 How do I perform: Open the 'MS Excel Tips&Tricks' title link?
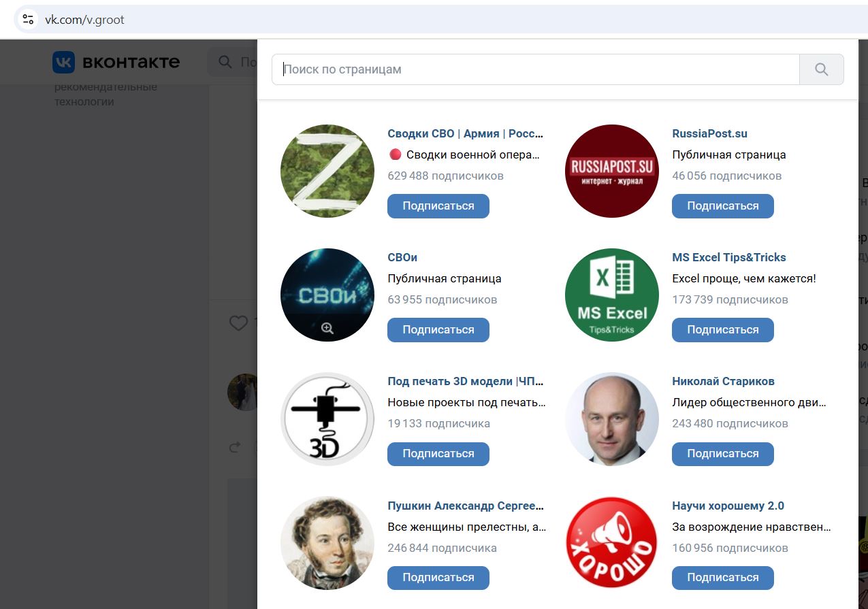(x=729, y=257)
